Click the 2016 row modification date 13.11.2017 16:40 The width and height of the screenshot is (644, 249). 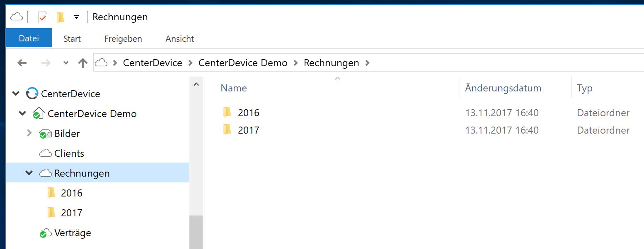(502, 113)
